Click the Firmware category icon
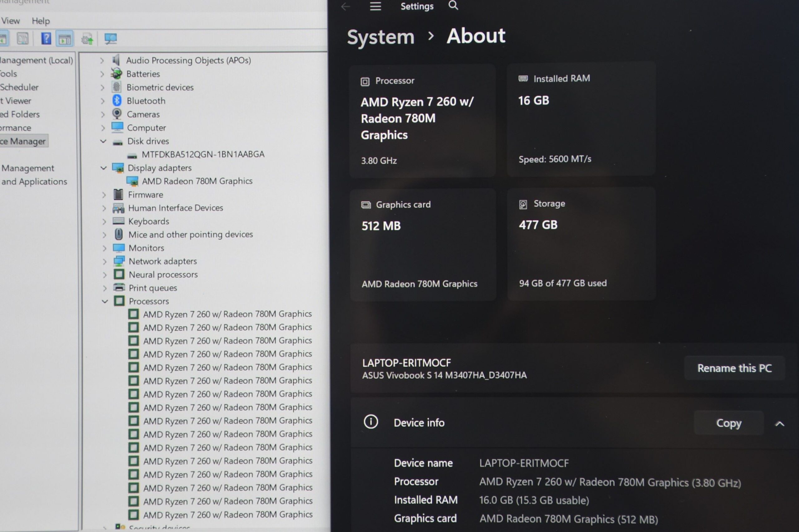 click(118, 194)
